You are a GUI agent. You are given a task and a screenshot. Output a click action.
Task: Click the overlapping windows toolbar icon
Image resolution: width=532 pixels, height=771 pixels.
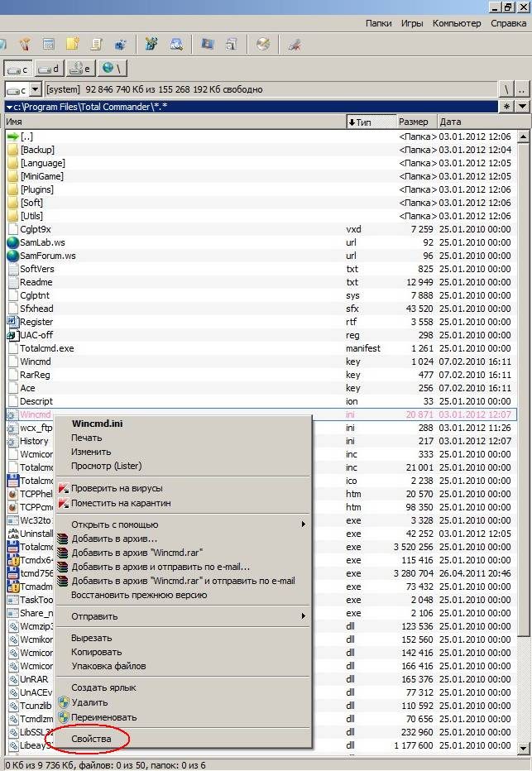pyautogui.click(x=232, y=44)
